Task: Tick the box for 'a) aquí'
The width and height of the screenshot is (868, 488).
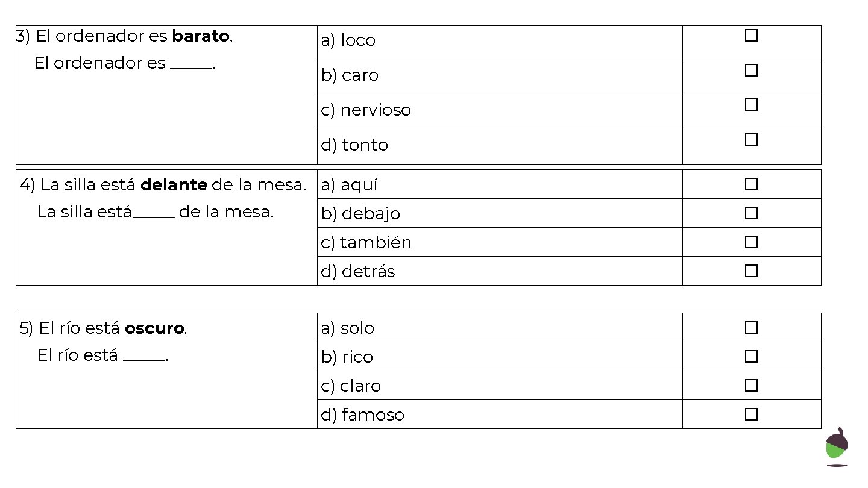Action: [751, 184]
